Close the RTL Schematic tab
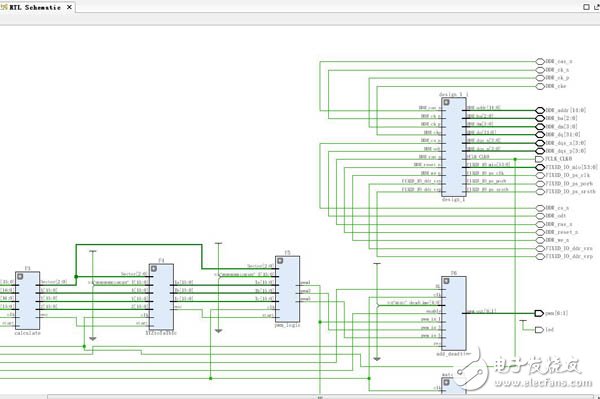 click(x=69, y=7)
